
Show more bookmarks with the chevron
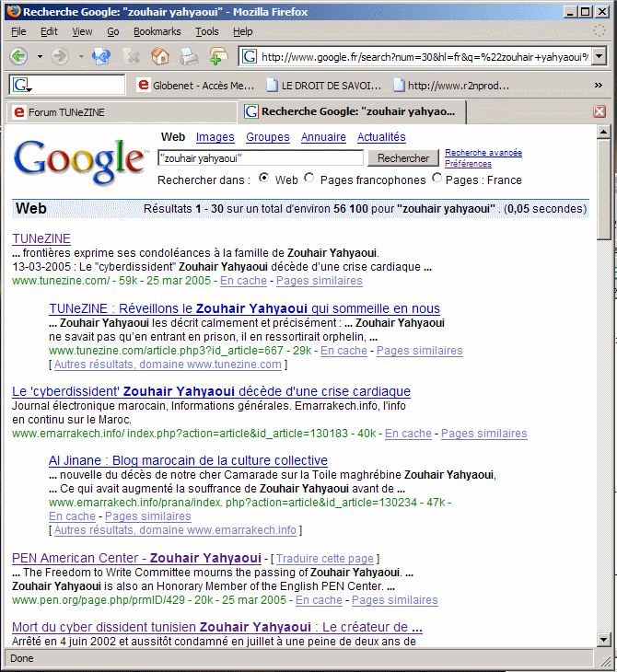coord(599,86)
